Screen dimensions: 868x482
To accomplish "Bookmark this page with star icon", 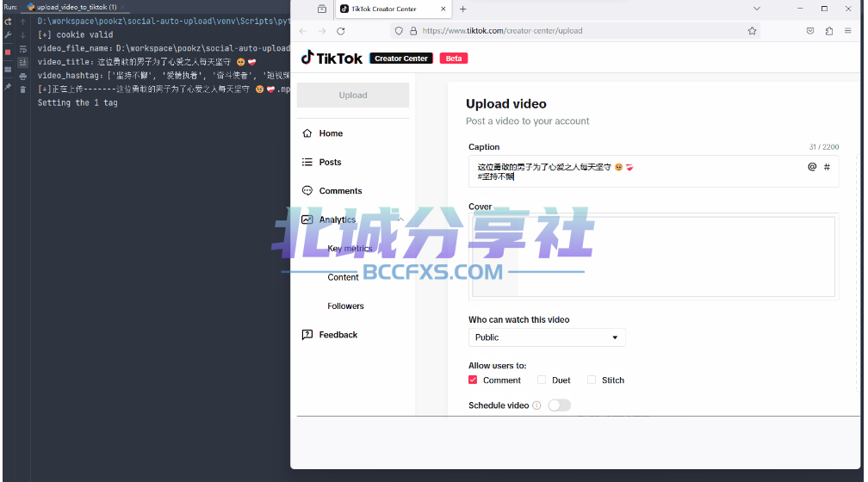I will [x=752, y=31].
